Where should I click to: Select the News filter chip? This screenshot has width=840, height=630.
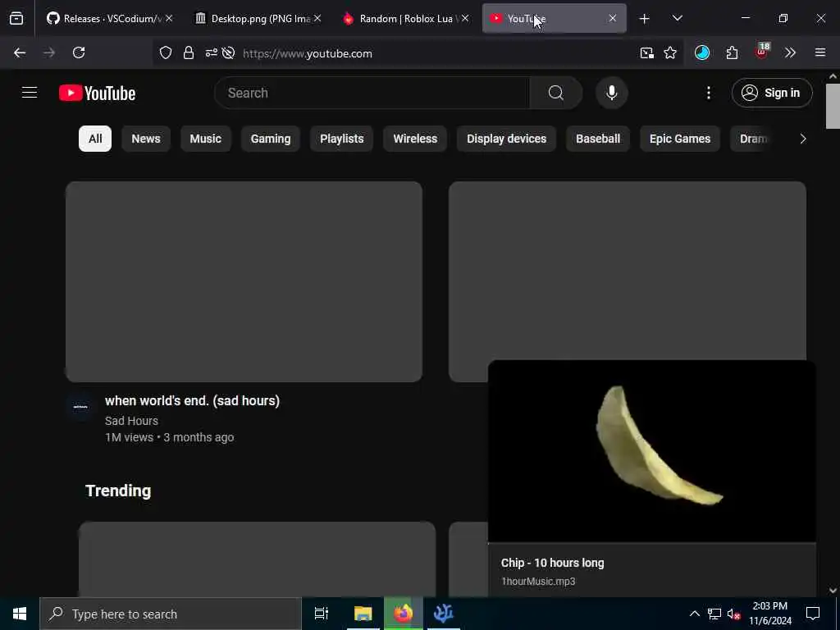click(146, 139)
